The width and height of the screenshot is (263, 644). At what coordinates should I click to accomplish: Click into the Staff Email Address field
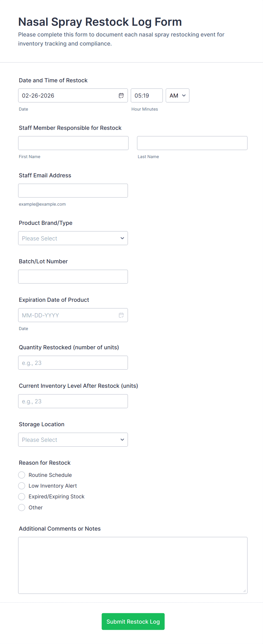(x=73, y=191)
